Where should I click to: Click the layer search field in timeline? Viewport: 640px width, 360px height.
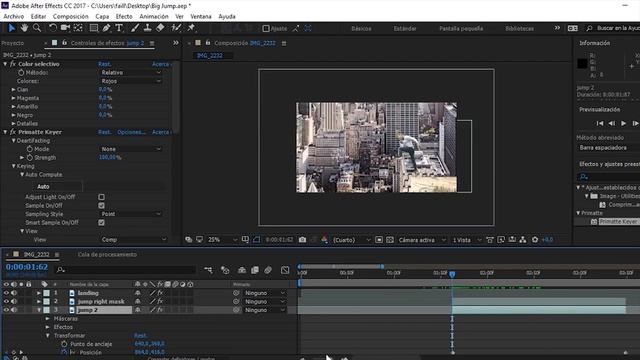point(126,270)
